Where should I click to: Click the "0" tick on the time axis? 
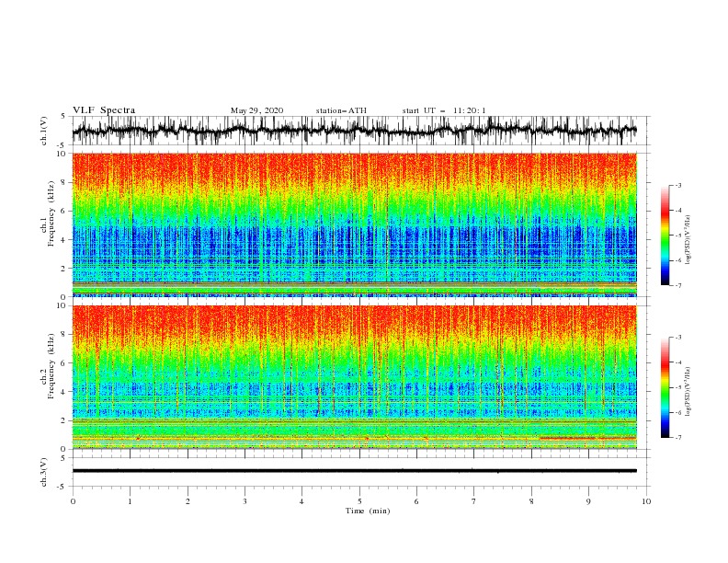(x=73, y=501)
